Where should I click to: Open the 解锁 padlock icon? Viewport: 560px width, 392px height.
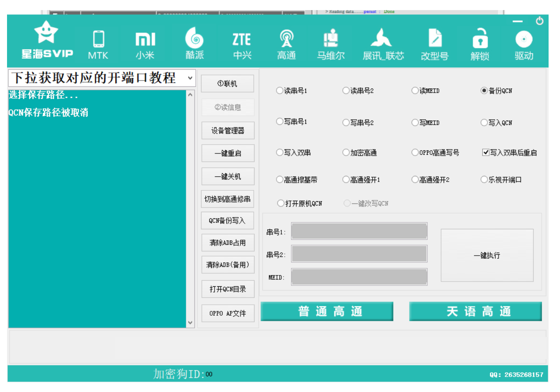(480, 44)
